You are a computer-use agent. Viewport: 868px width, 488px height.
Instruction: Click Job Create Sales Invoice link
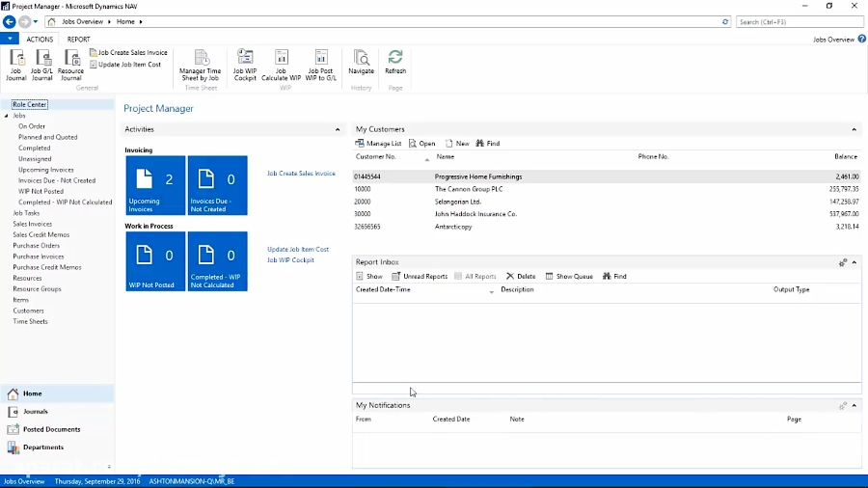301,174
